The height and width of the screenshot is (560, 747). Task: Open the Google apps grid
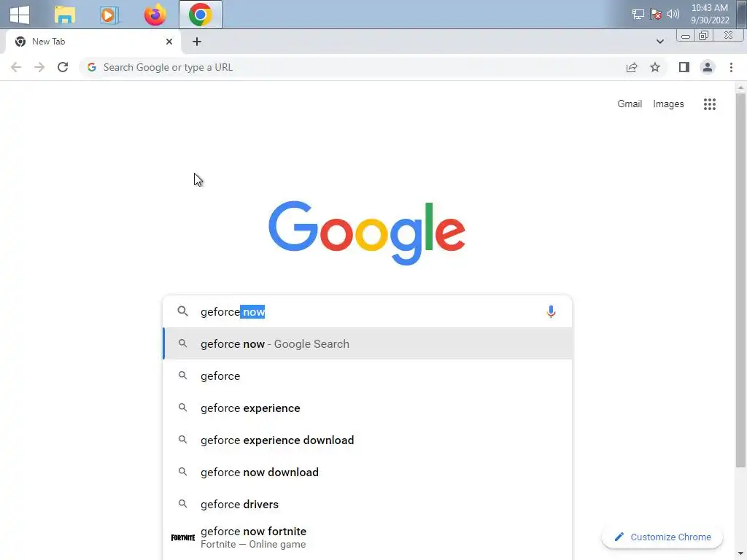[x=709, y=104]
